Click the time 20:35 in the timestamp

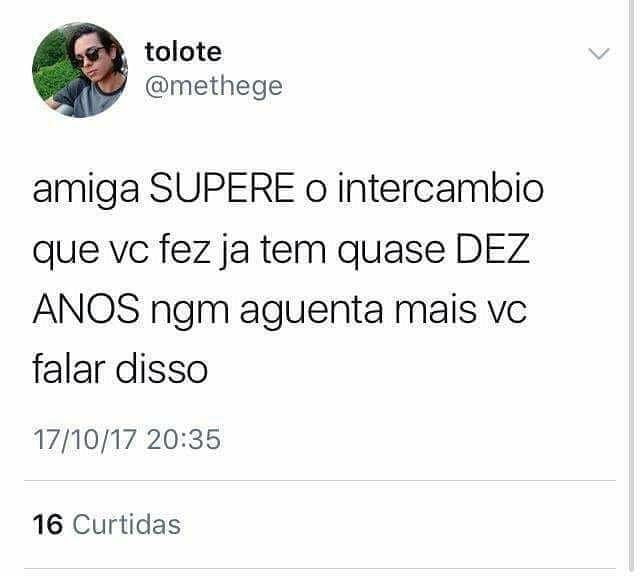pos(184,439)
